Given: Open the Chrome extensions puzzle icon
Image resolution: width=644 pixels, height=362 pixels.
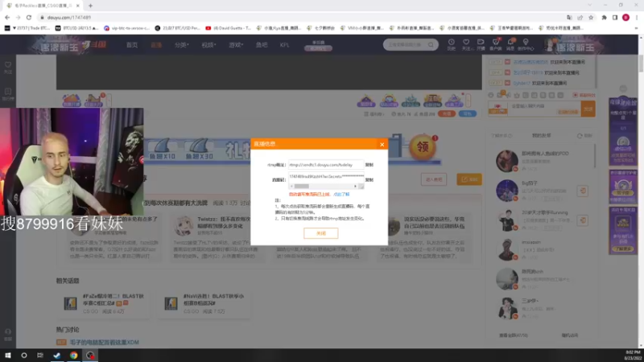Looking at the screenshot, I should tap(605, 18).
